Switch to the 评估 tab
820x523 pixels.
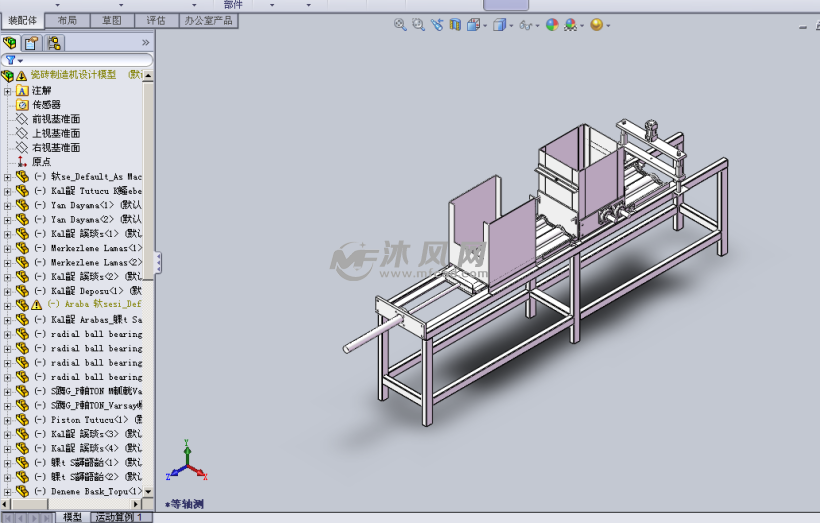pyautogui.click(x=156, y=20)
